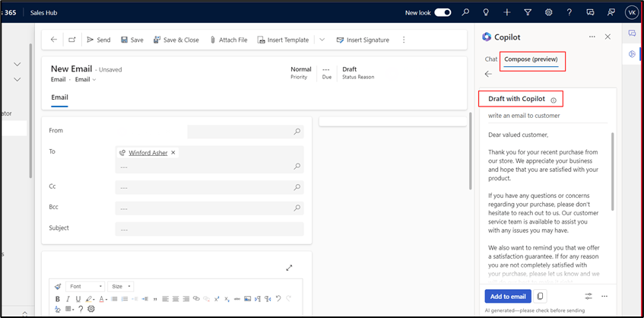Click the Subject input field
This screenshot has height=318, width=644.
point(209,229)
